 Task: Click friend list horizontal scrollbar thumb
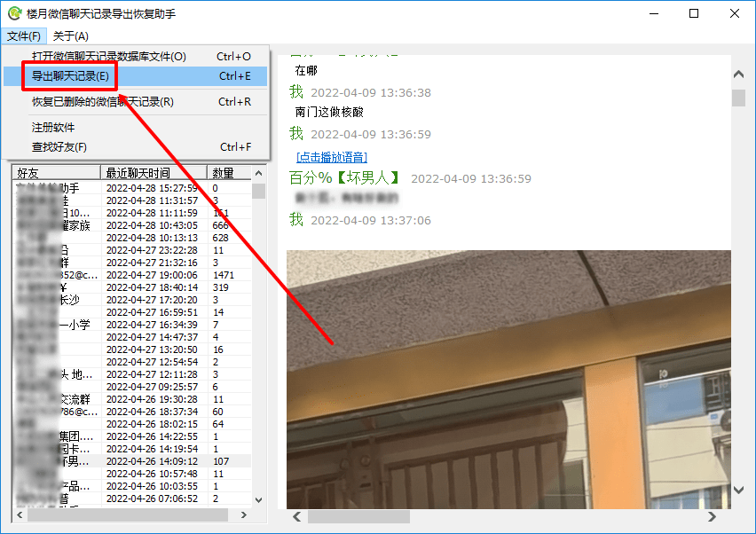pos(128,515)
